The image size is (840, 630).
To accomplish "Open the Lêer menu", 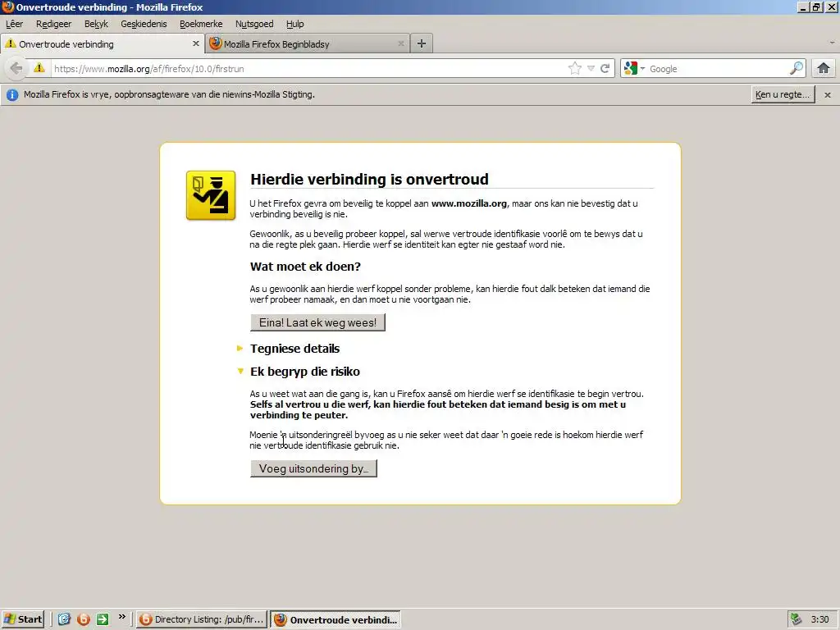I will point(15,24).
